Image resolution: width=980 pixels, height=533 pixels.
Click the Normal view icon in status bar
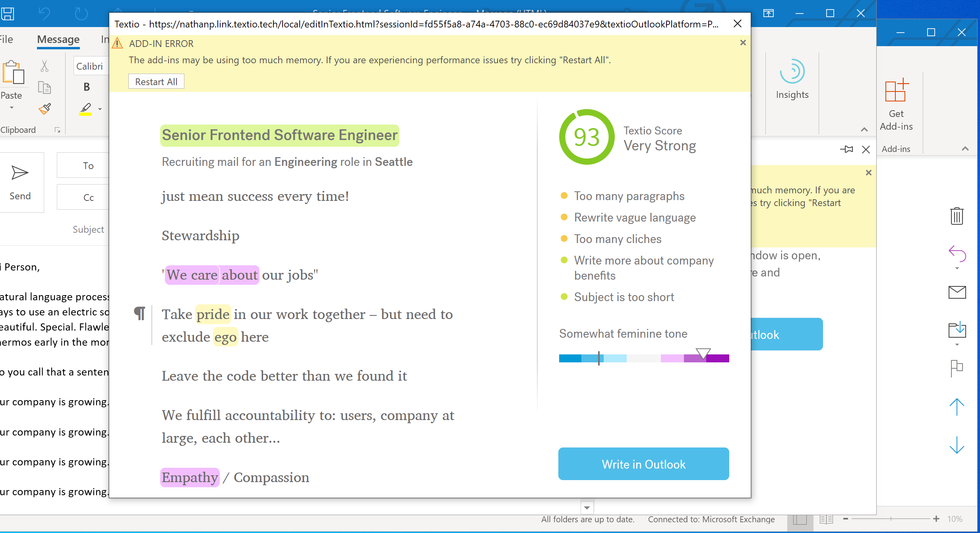click(x=800, y=519)
